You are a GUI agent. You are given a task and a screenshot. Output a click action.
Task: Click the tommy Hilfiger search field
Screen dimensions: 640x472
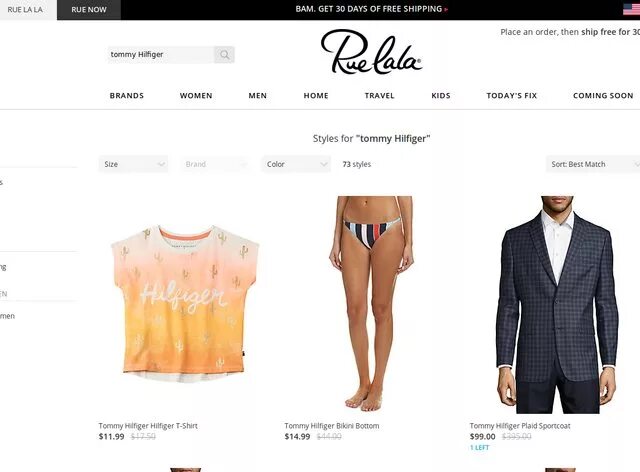pyautogui.click(x=160, y=55)
